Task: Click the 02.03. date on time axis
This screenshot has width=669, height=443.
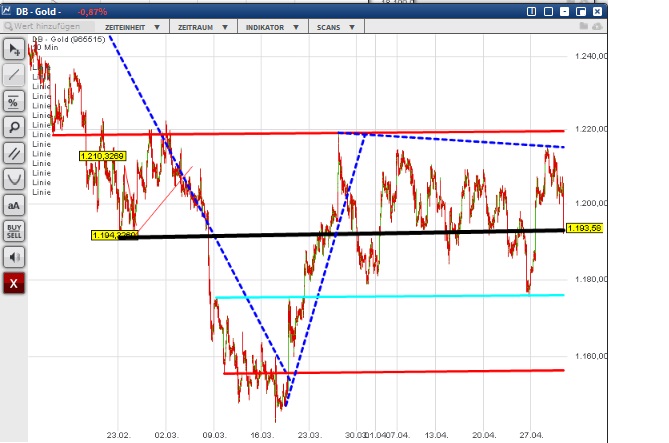Action: click(166, 435)
